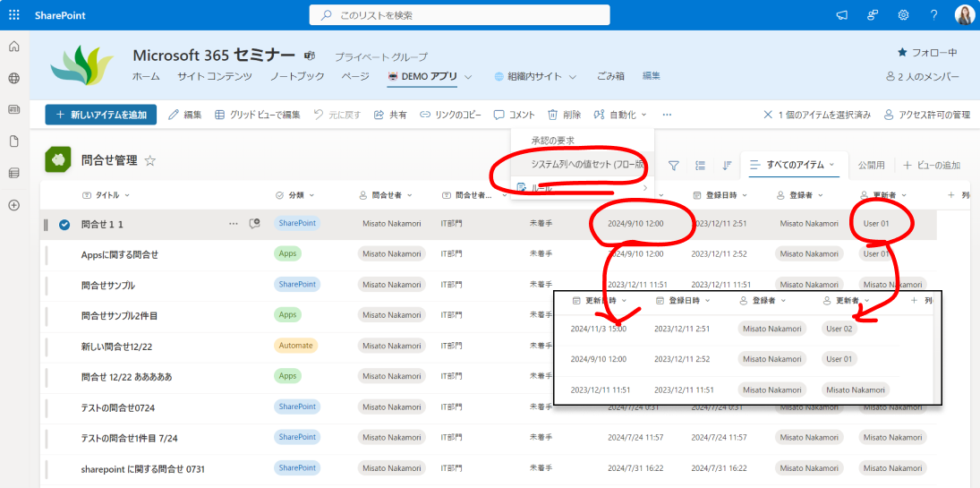Click 削除 in the command bar
Image resolution: width=980 pixels, height=488 pixels.
click(x=565, y=116)
